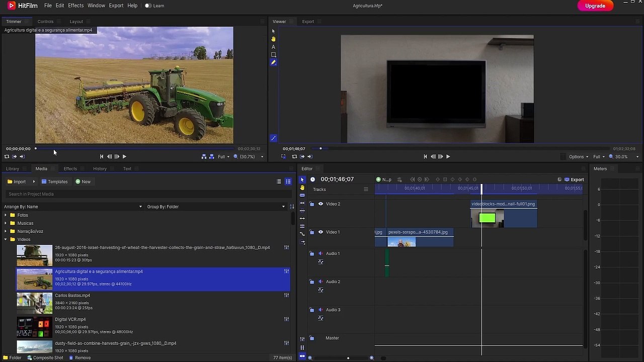Open the Group By: Folder dropdown
This screenshot has width=644, height=362.
tap(216, 207)
